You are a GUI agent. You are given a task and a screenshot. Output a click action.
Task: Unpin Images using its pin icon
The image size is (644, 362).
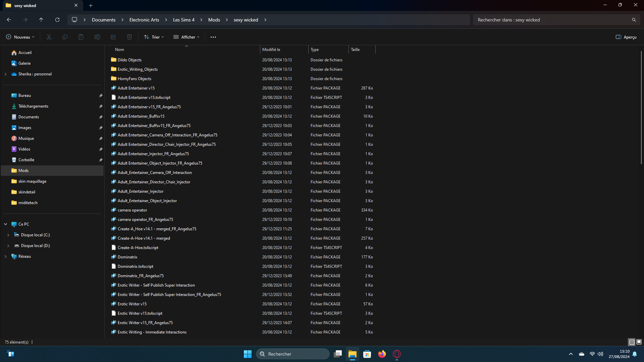point(101,128)
